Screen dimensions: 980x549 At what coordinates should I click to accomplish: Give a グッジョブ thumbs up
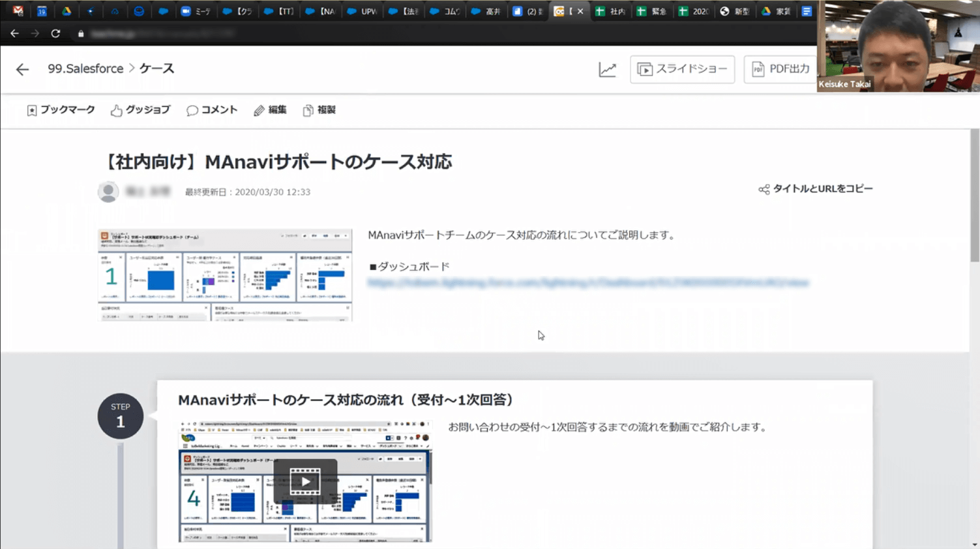pos(140,110)
